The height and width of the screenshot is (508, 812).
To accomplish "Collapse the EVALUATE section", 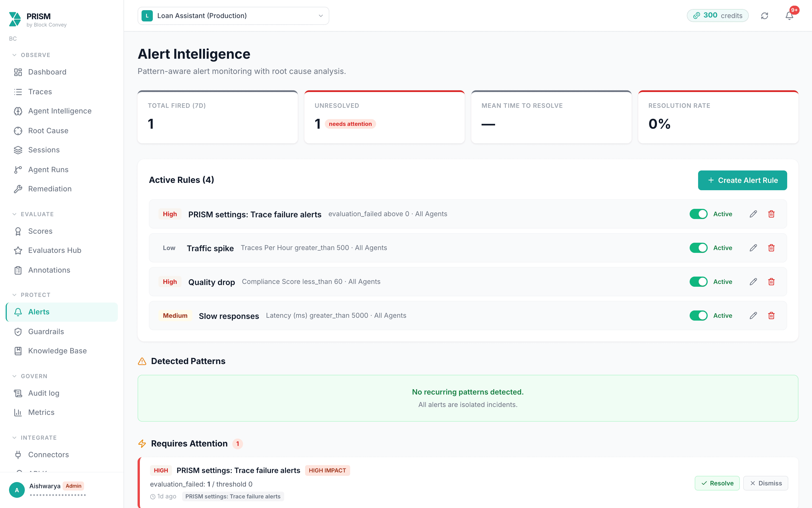I will 33,214.
